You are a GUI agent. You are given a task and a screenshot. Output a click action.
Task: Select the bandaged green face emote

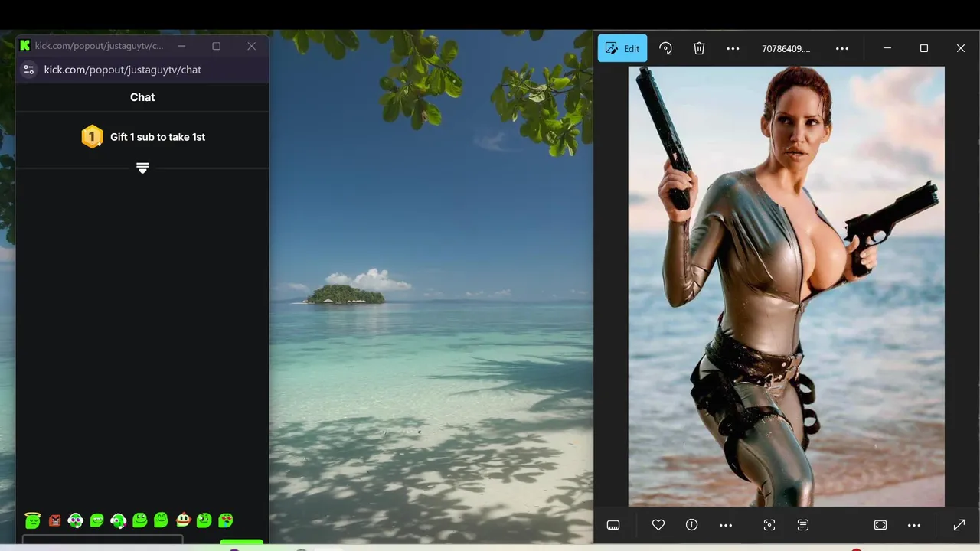click(x=204, y=520)
